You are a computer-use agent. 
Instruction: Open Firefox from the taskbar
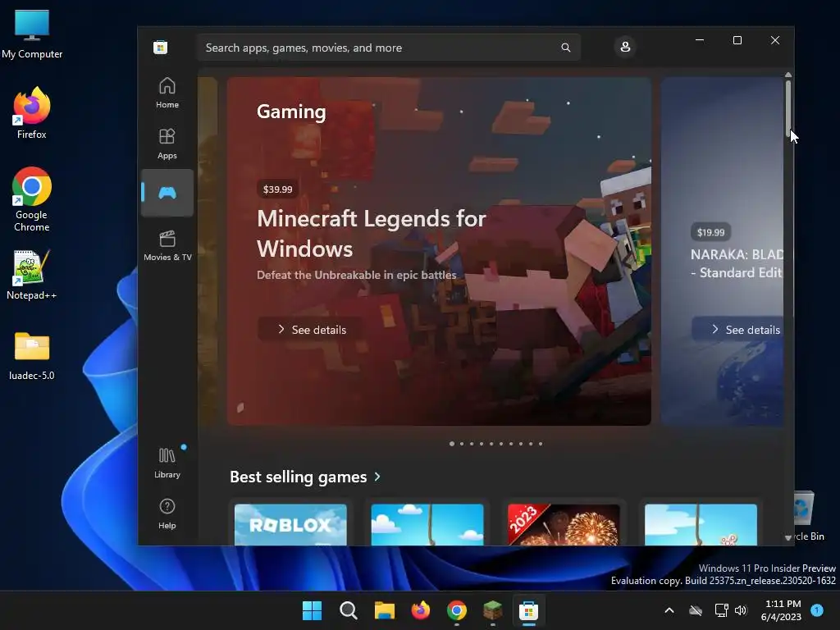421,610
